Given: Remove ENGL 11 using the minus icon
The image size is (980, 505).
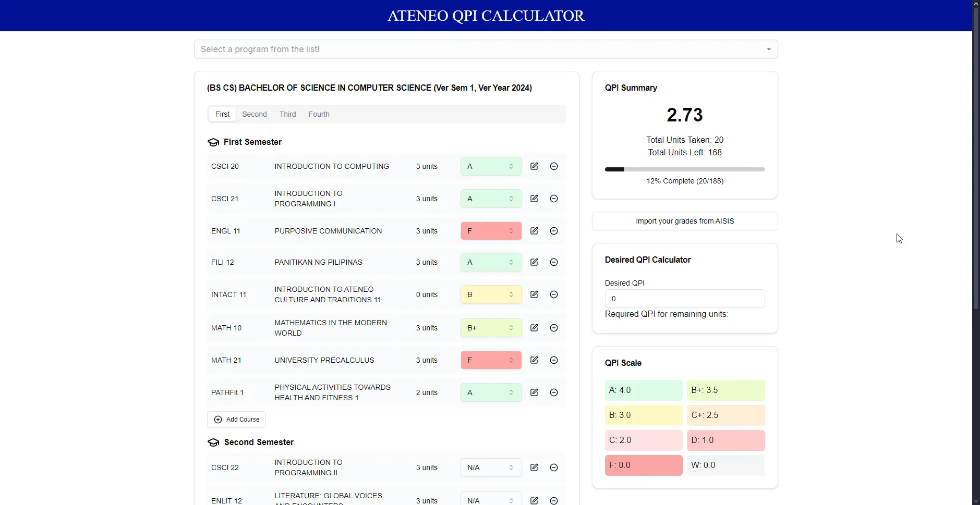Looking at the screenshot, I should [x=554, y=230].
